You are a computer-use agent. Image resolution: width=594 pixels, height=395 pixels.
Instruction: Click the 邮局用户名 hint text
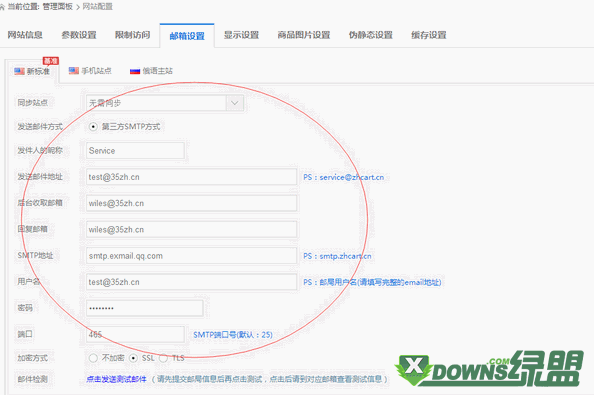(x=372, y=282)
